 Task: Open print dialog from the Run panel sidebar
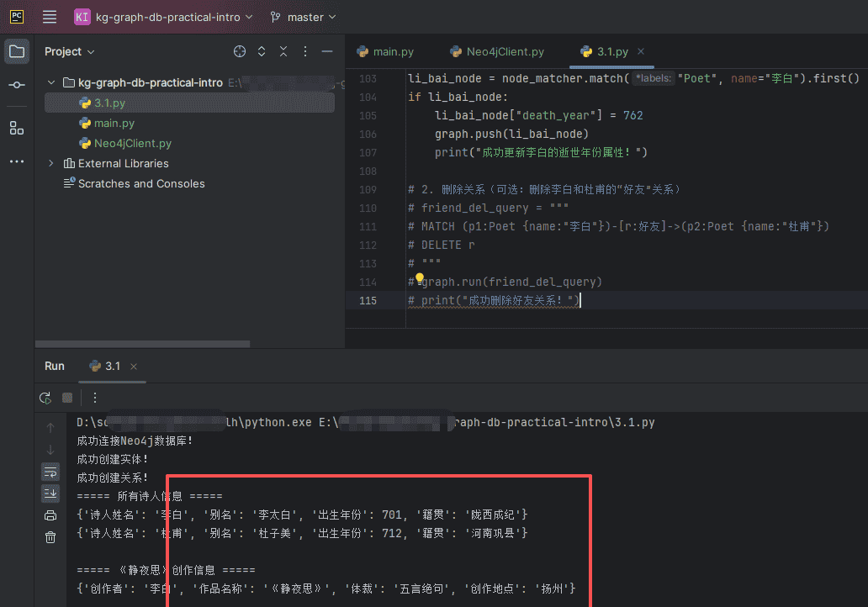[x=50, y=515]
